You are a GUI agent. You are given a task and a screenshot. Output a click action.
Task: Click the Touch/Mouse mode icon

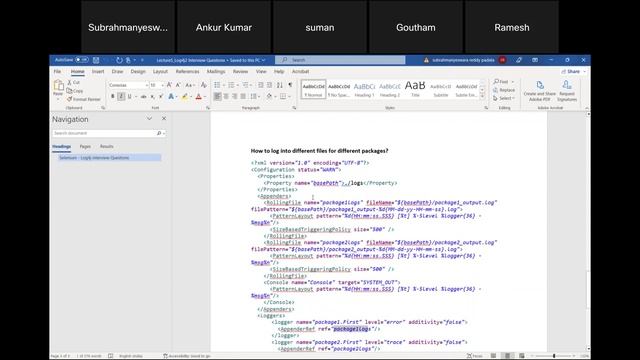pyautogui.click(x=128, y=60)
